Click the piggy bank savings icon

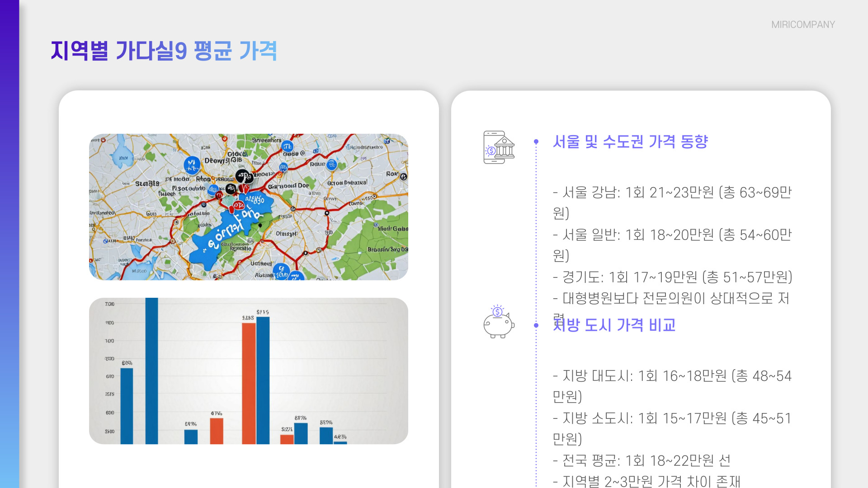[x=499, y=321]
